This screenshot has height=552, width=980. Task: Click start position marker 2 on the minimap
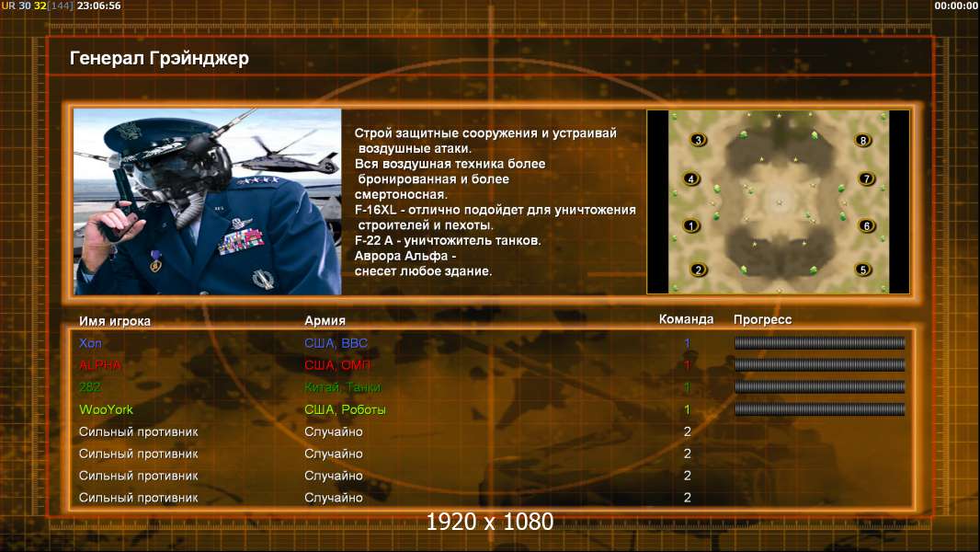698,270
